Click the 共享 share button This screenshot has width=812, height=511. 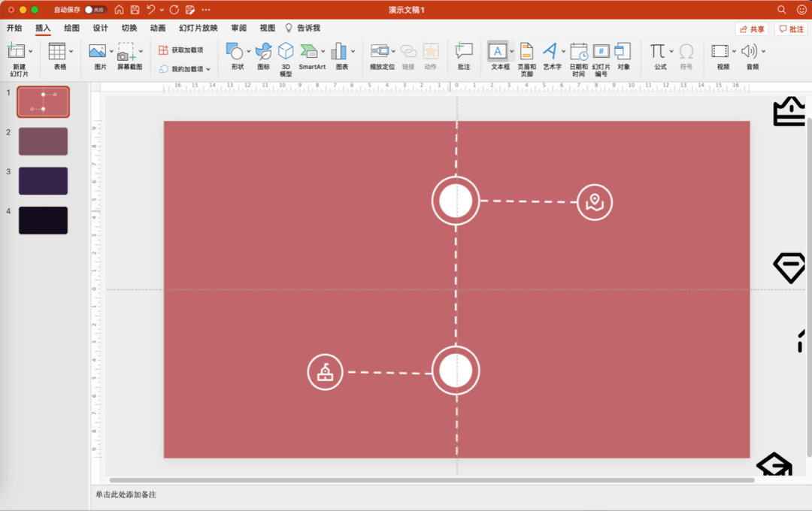click(x=752, y=29)
